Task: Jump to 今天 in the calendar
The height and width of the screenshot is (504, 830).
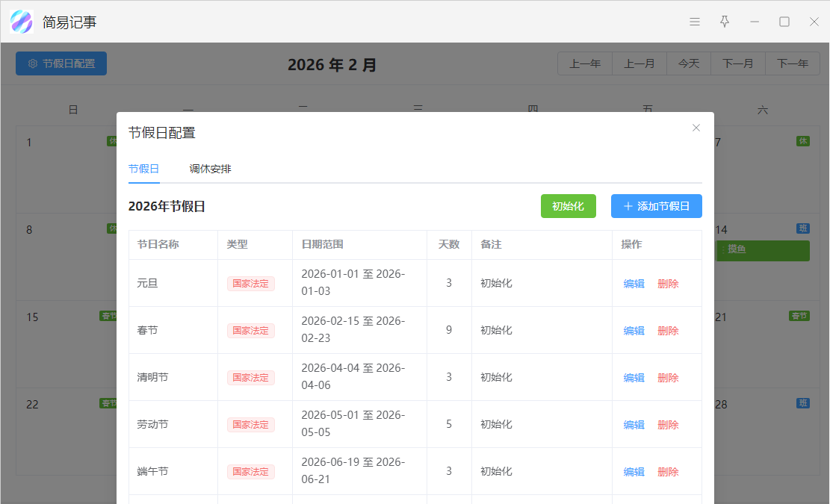Action: point(688,64)
